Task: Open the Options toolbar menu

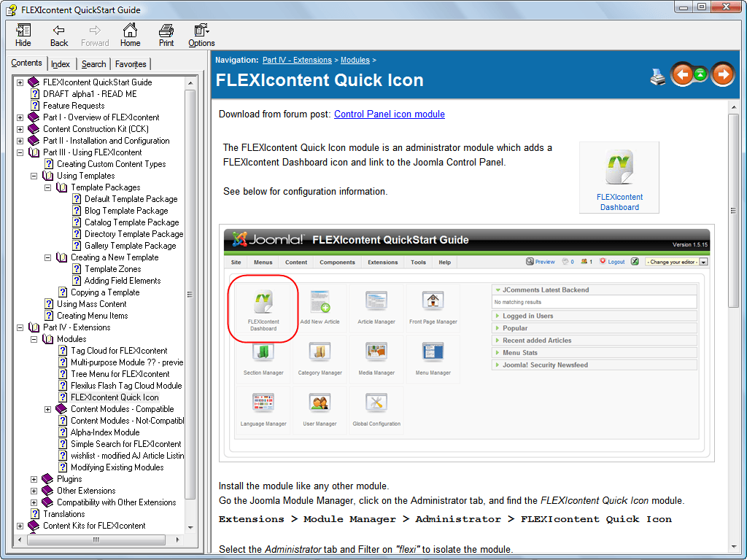Action: point(201,35)
